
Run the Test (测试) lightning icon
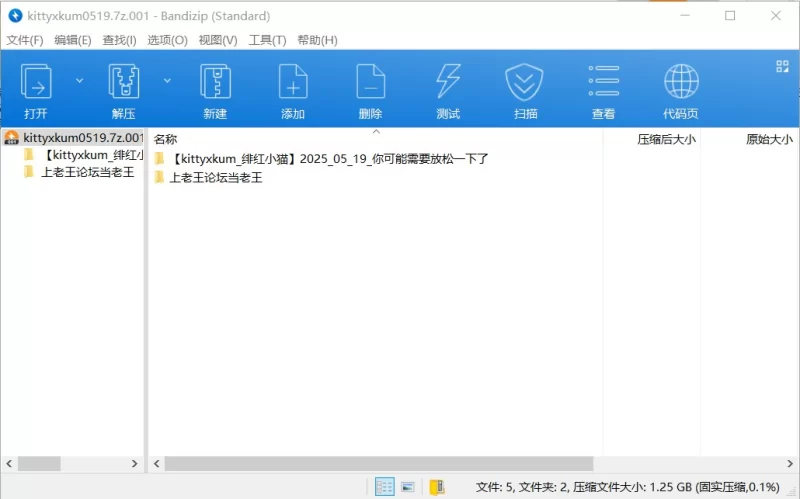pyautogui.click(x=448, y=82)
